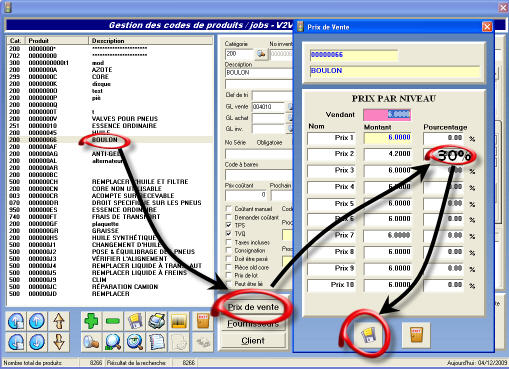Image resolution: width=509 pixels, height=369 pixels.
Task: Click the Prix 2 Montant field showing 4.2000
Action: pos(388,154)
